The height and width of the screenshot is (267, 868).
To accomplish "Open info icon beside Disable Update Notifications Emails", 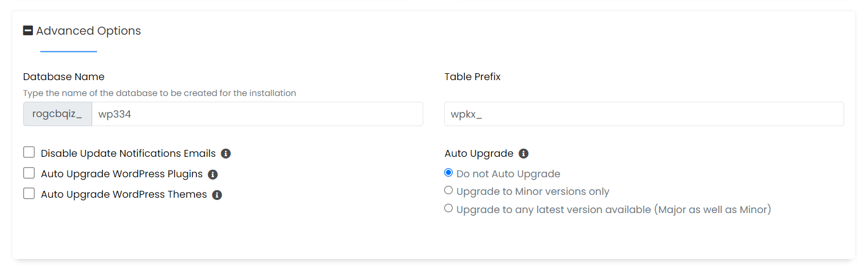I will coord(226,153).
